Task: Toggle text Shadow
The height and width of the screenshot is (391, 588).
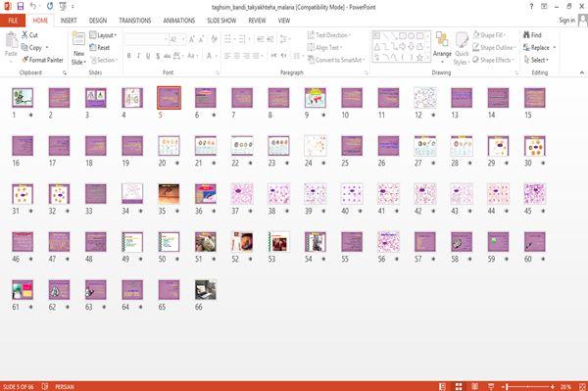Action: 158,56
